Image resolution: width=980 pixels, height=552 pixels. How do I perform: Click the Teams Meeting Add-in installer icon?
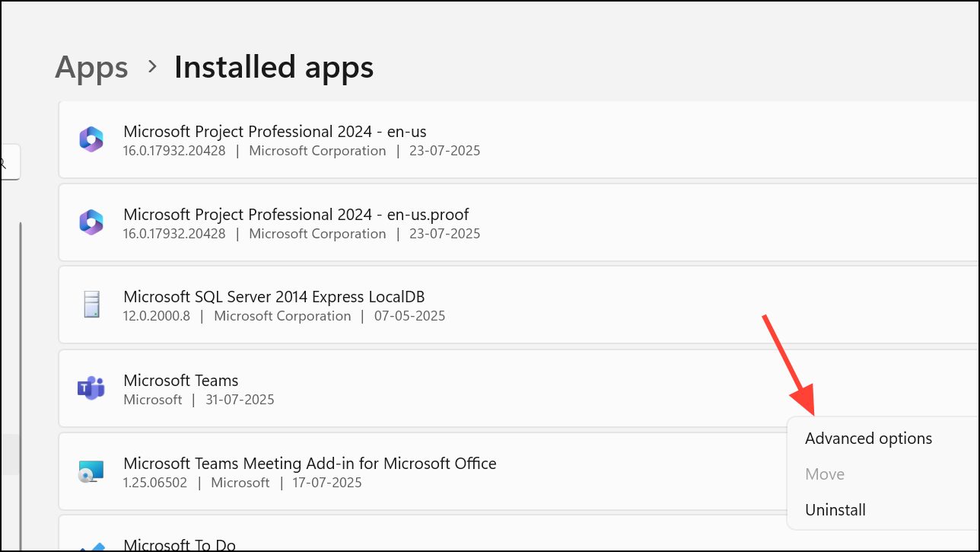pos(91,472)
